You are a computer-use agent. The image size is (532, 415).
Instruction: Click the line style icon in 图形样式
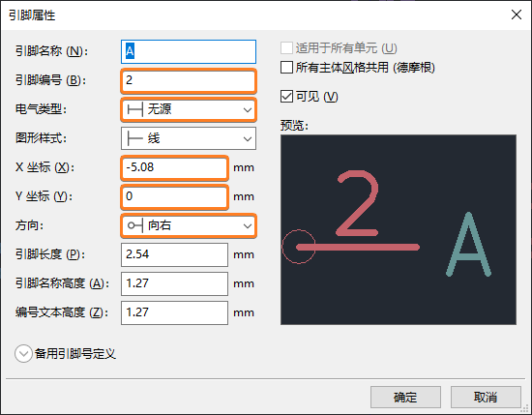point(134,138)
